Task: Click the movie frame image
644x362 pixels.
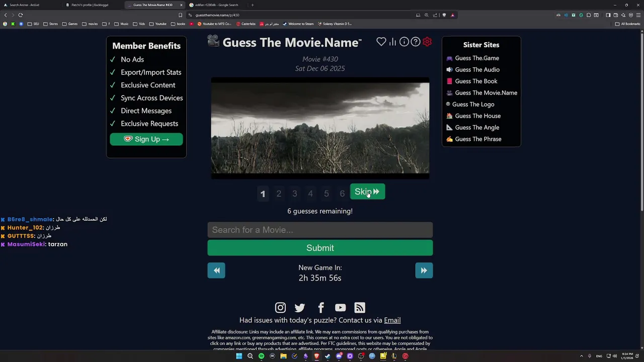Action: click(x=320, y=128)
